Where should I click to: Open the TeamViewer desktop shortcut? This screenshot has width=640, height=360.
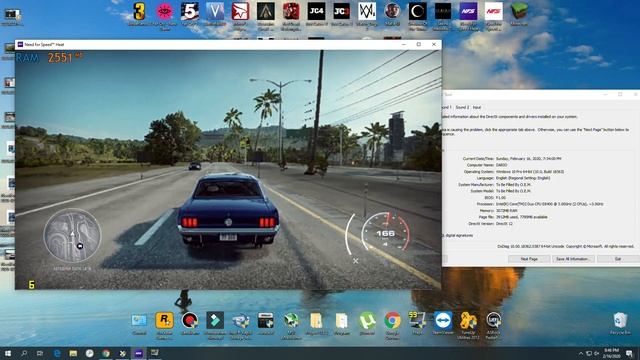pyautogui.click(x=443, y=321)
